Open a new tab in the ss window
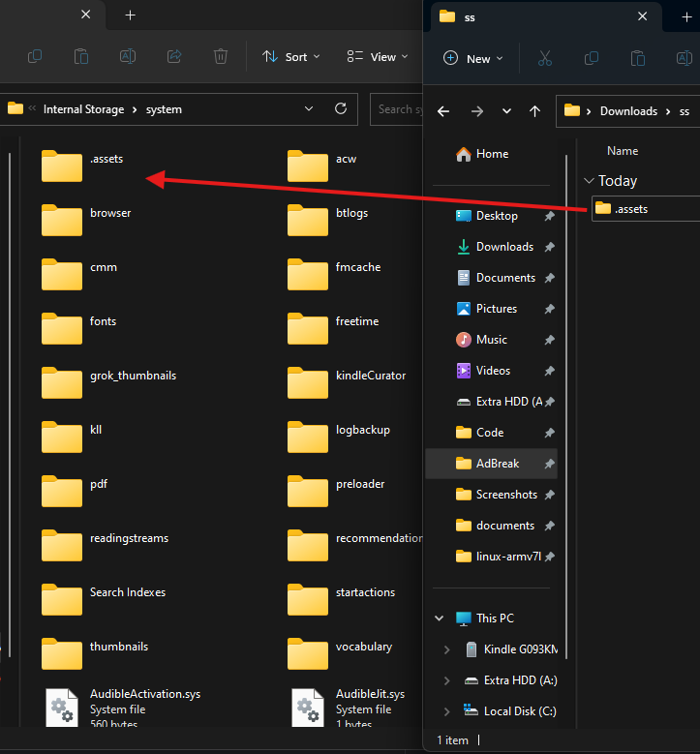This screenshot has height=754, width=700. tap(686, 16)
